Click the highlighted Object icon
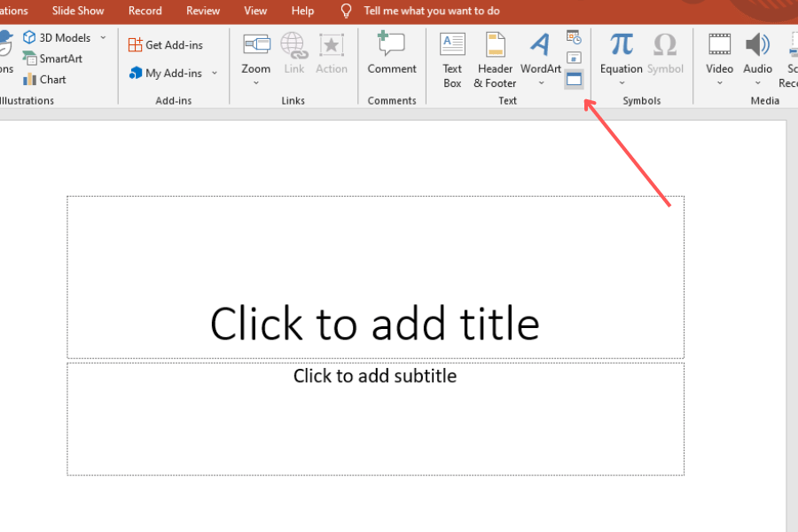 pos(574,79)
